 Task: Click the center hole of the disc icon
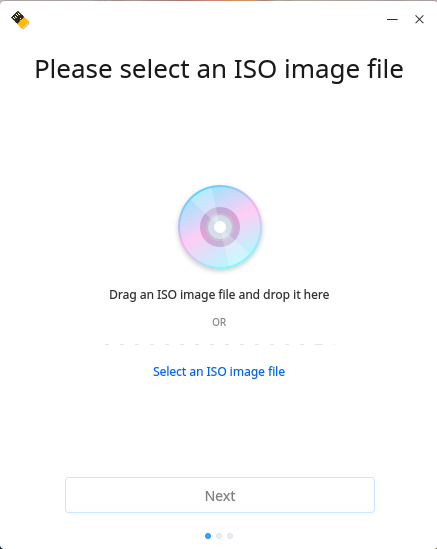click(x=220, y=227)
